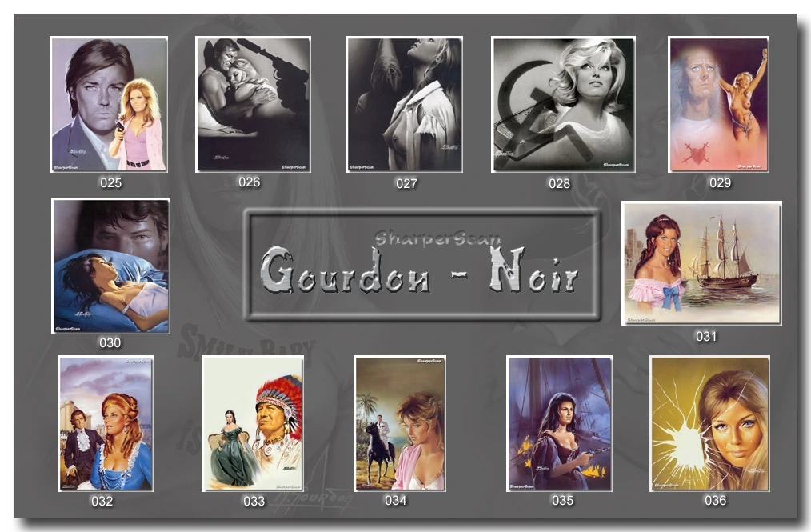Select thumbnail 035 of woman aiming pistol
The width and height of the screenshot is (811, 532).
559,423
